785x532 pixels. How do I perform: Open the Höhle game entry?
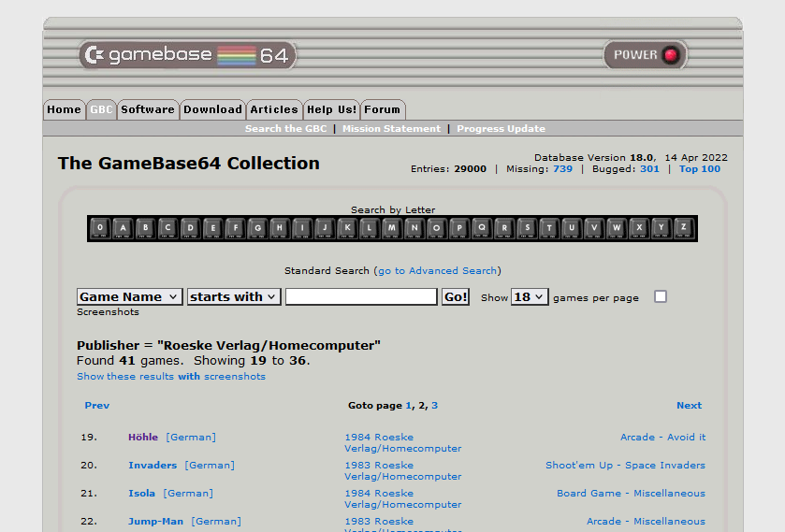pyautogui.click(x=143, y=437)
